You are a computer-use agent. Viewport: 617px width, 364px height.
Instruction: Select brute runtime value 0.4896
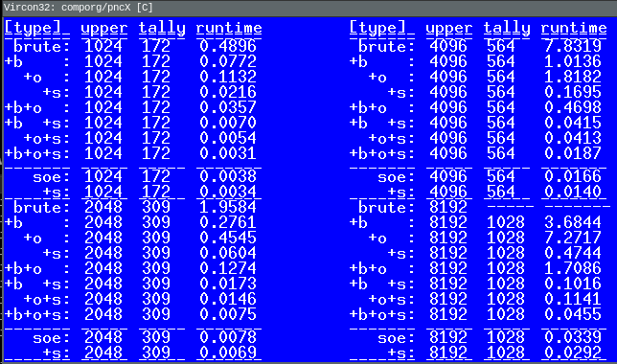pos(228,46)
